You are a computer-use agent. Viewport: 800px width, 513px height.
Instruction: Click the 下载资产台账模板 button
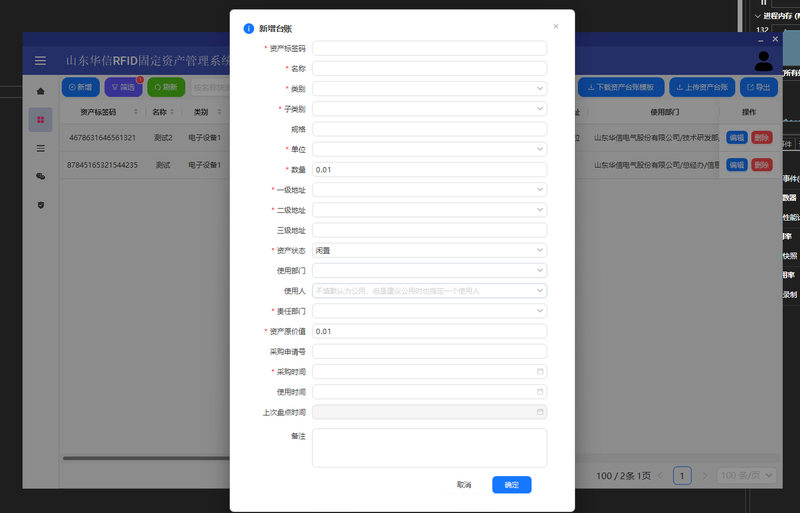(x=621, y=87)
